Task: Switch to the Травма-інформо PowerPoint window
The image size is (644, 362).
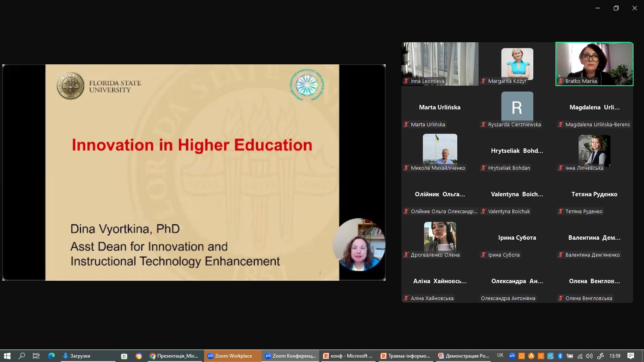Action: click(x=406, y=356)
